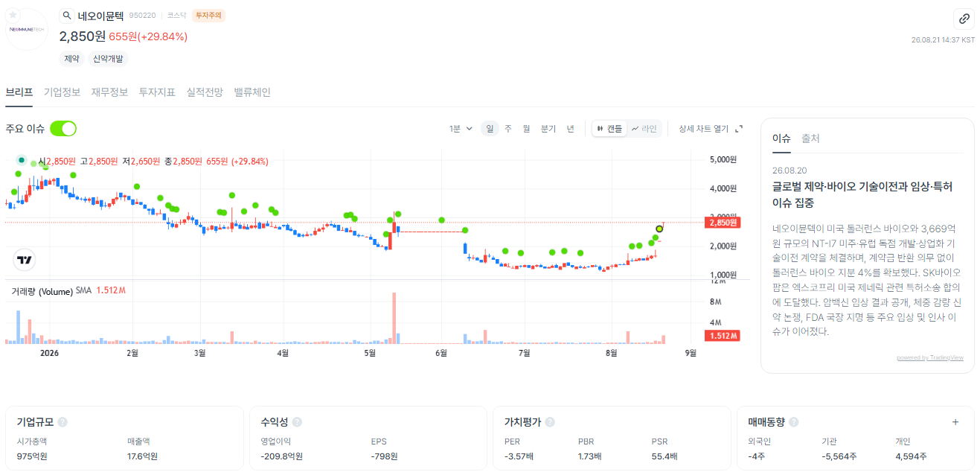Click the 2026 label on the time axis
980x475 pixels.
(x=49, y=353)
